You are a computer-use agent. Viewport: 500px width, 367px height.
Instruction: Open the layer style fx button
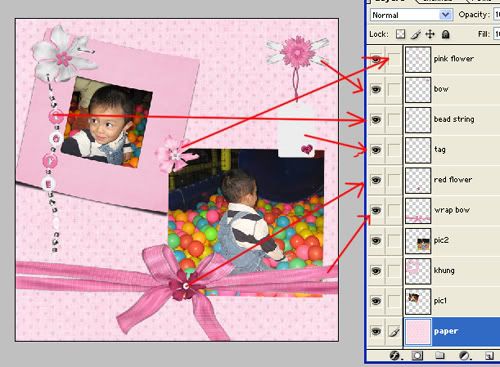tap(395, 356)
